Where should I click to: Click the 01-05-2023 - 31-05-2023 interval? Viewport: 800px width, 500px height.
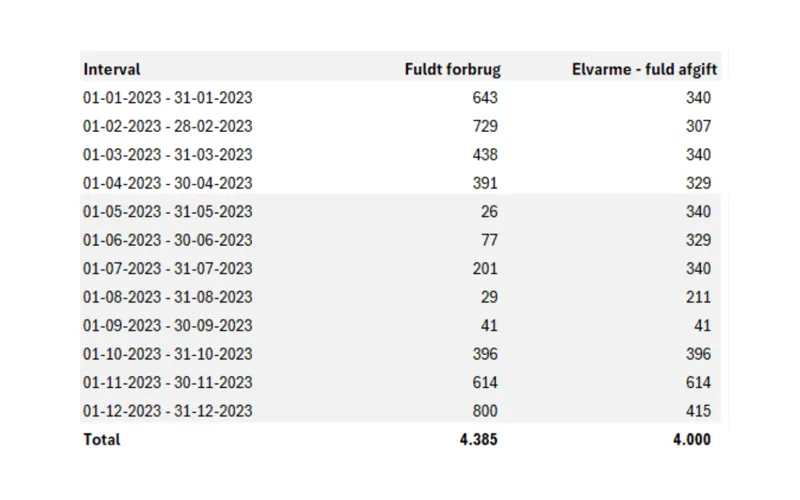pyautogui.click(x=168, y=212)
